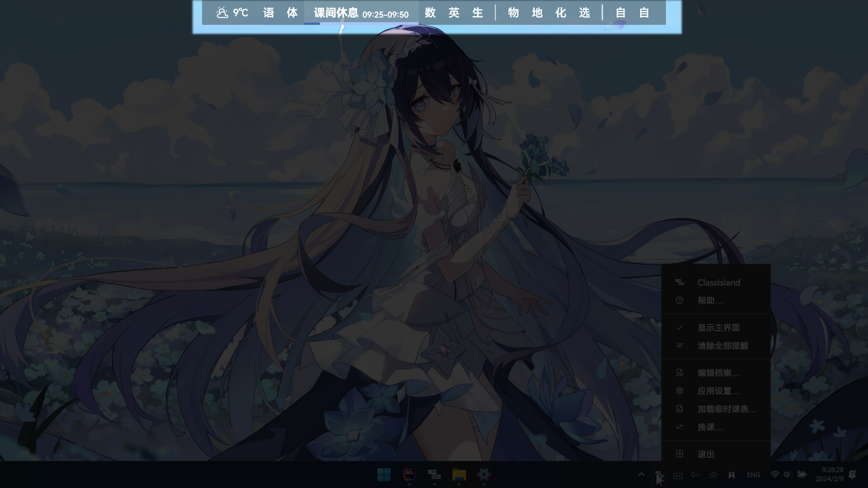
Task: Choose 加载临时课表 menu entry
Action: click(x=726, y=409)
